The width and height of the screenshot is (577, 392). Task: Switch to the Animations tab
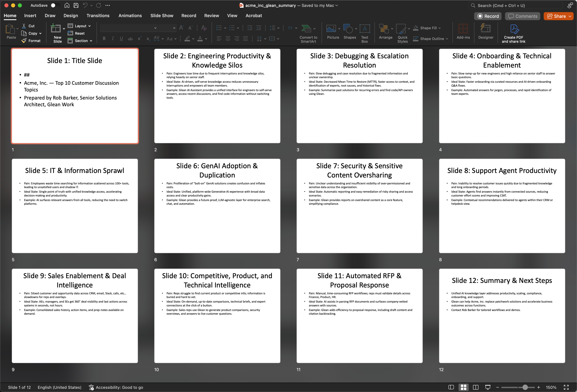click(130, 16)
